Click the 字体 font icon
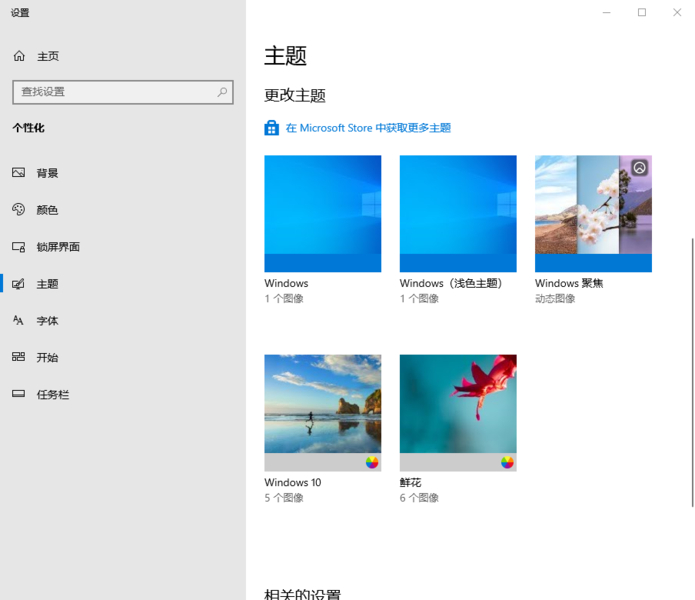 [18, 320]
